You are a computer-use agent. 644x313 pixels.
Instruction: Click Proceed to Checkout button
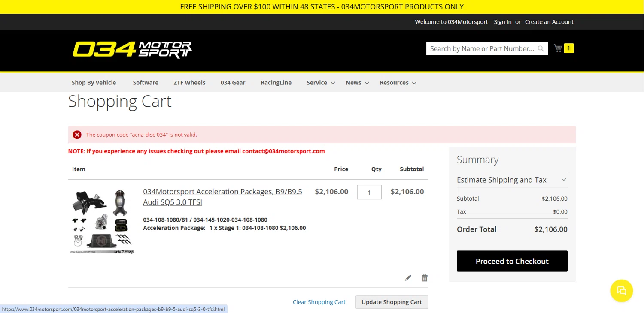point(512,261)
